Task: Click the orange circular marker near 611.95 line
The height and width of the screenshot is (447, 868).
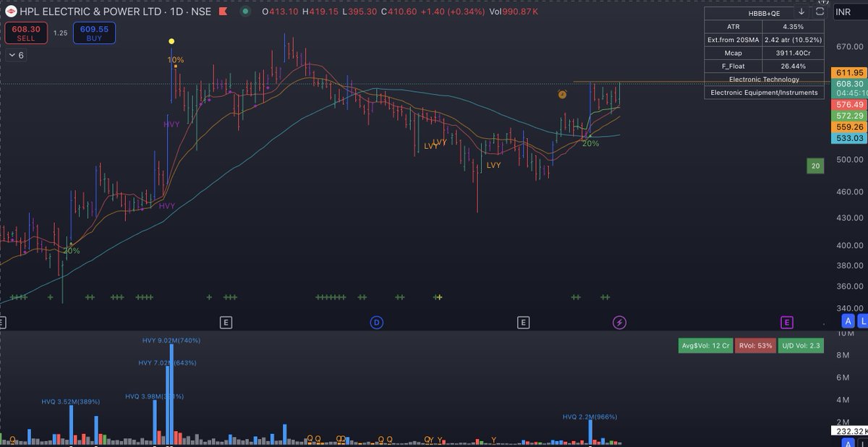Action: [x=562, y=94]
